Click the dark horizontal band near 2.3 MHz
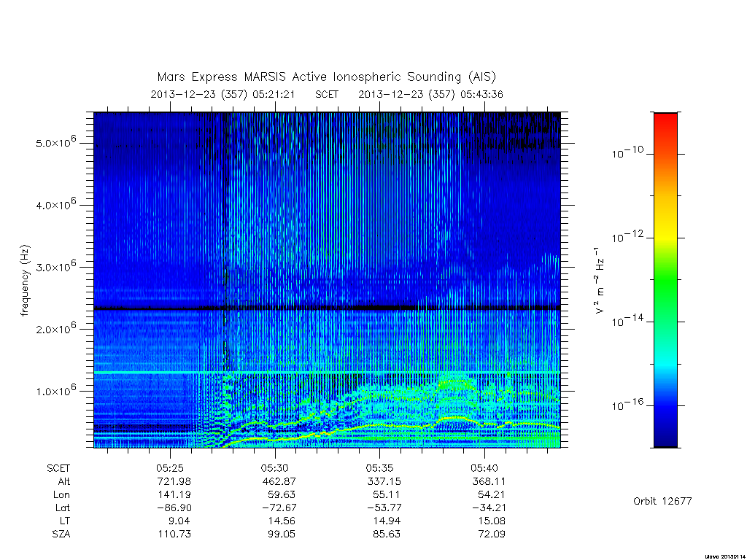 tap(327, 308)
